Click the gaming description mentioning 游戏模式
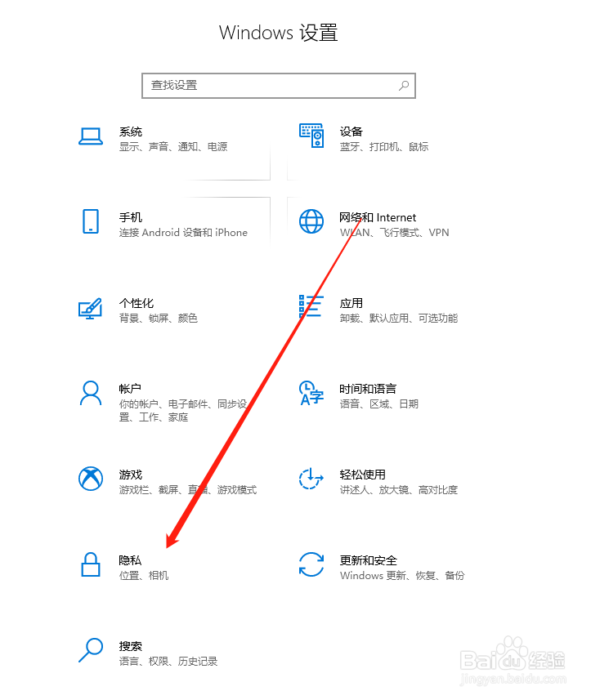Viewport: 600px width, 700px height. pyautogui.click(x=188, y=490)
